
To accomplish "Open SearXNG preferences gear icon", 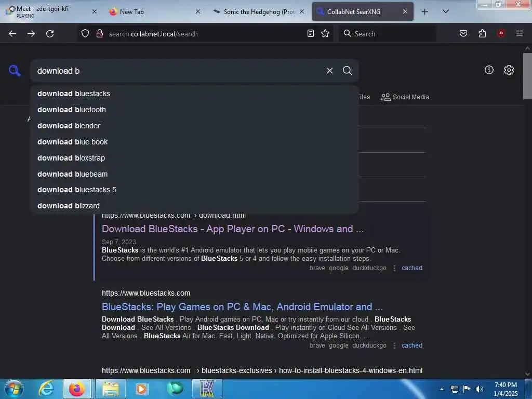I will tap(509, 70).
